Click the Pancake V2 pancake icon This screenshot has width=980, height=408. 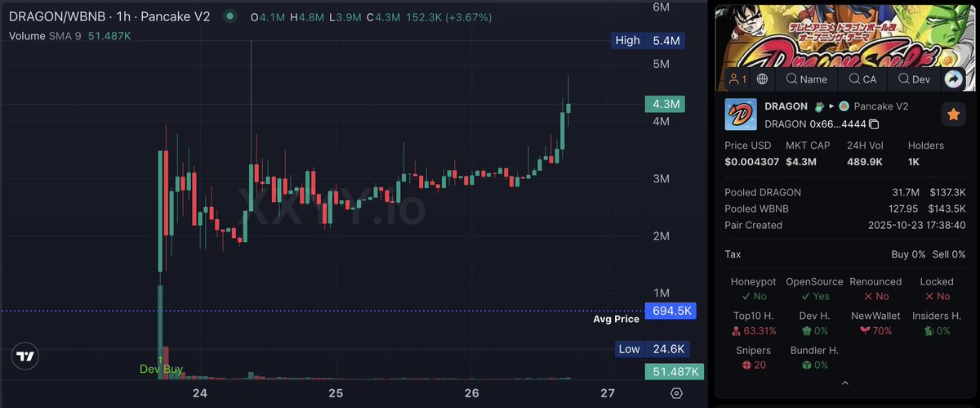tap(844, 106)
